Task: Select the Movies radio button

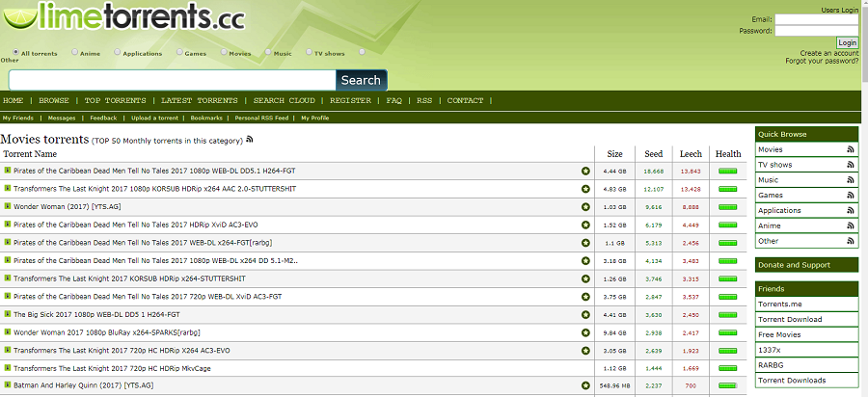Action: (x=225, y=53)
